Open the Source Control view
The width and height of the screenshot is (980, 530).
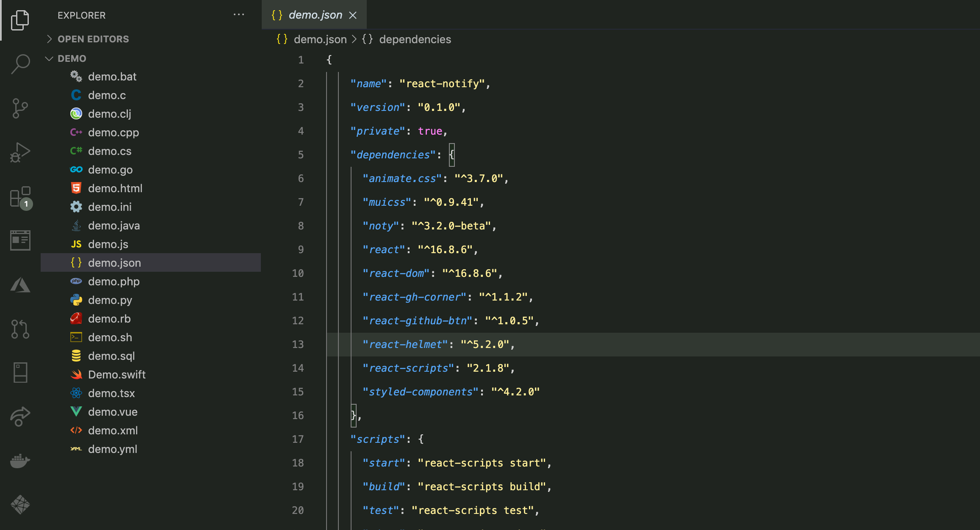[20, 108]
